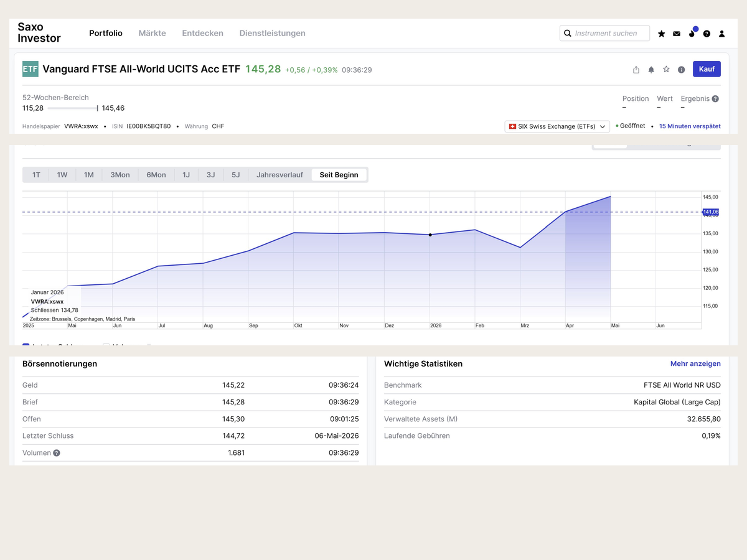Viewport: 747px width, 560px height.
Task: Open the Dienstleistungen menu
Action: click(272, 33)
